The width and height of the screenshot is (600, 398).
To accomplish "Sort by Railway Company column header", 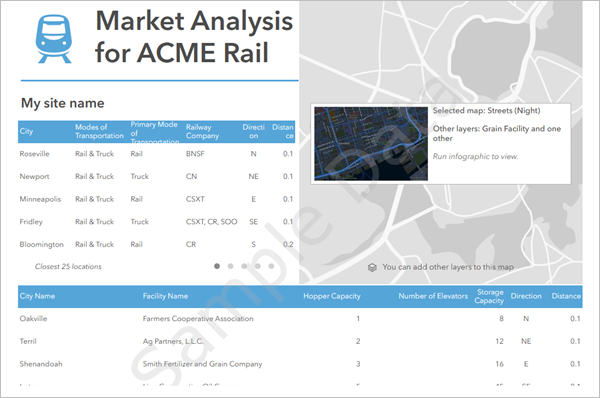I will click(x=202, y=131).
